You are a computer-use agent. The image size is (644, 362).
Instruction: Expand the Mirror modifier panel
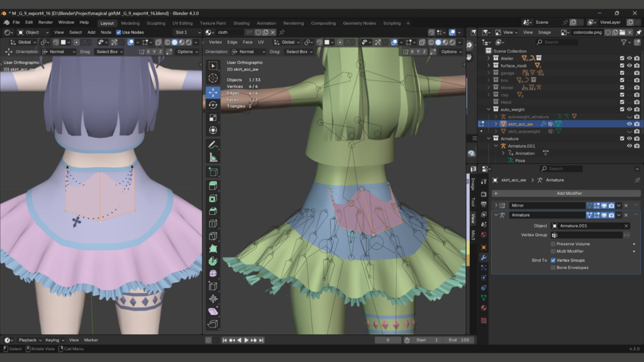point(496,206)
